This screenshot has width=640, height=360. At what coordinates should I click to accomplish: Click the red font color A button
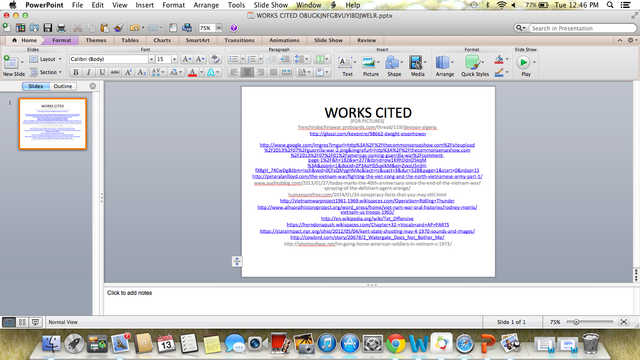(193, 72)
